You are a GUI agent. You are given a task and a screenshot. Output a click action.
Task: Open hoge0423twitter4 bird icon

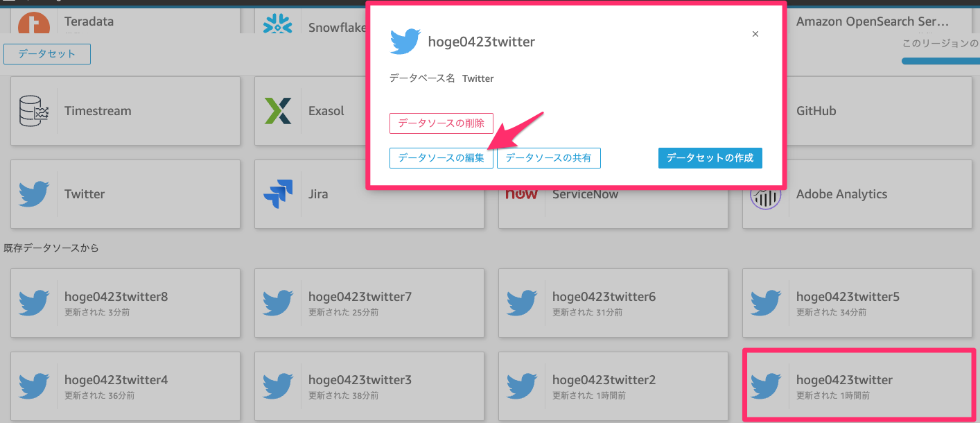click(34, 386)
